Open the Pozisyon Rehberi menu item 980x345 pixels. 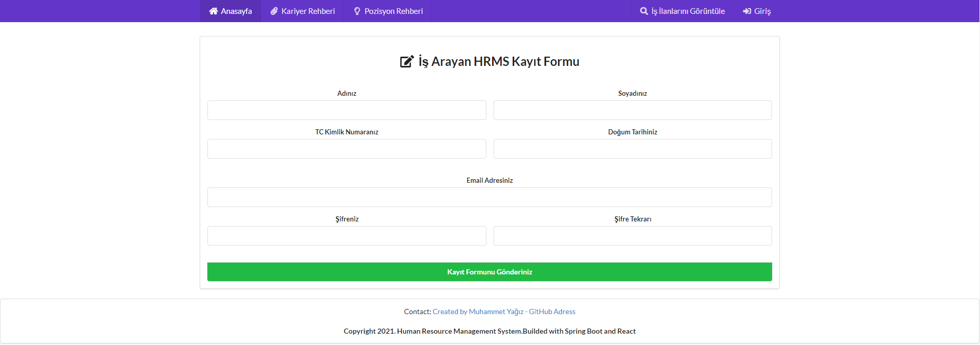pyautogui.click(x=388, y=11)
